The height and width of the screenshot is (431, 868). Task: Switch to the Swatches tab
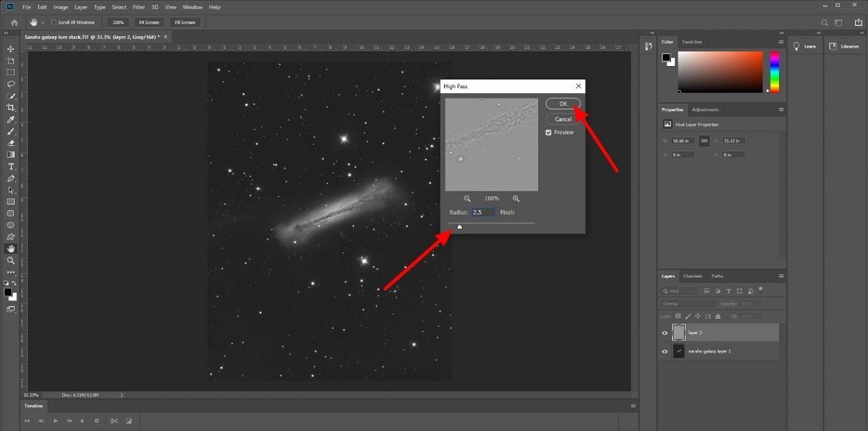coord(692,41)
